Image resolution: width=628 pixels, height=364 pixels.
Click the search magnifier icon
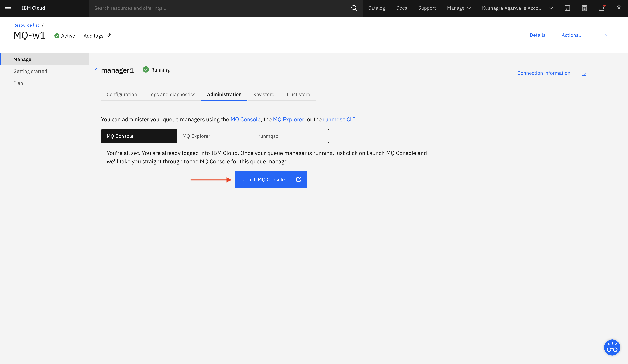pyautogui.click(x=354, y=8)
